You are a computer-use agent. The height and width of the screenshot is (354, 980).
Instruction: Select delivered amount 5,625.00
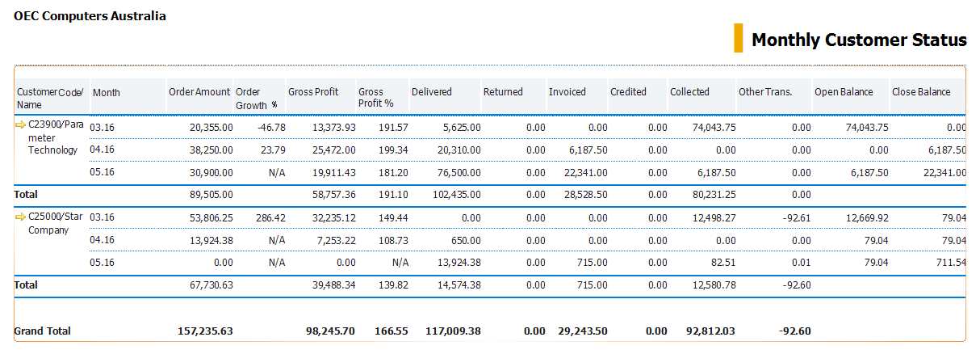tap(462, 128)
